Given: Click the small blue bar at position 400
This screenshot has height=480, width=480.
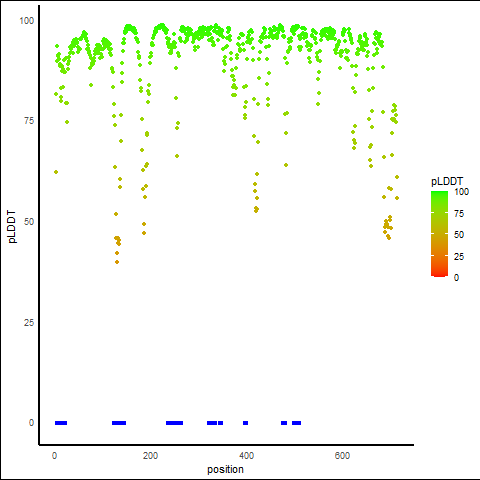Looking at the screenshot, I should pos(245,423).
